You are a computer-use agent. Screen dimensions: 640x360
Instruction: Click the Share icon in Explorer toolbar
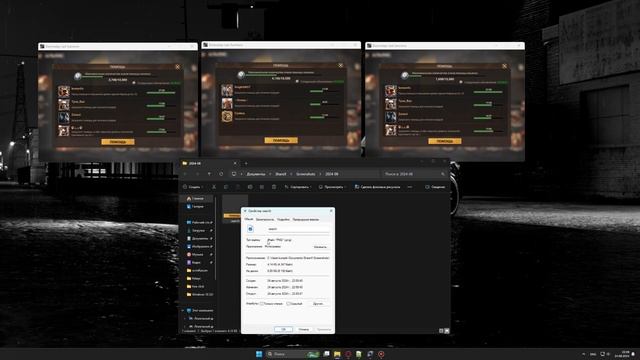[x=262, y=187]
